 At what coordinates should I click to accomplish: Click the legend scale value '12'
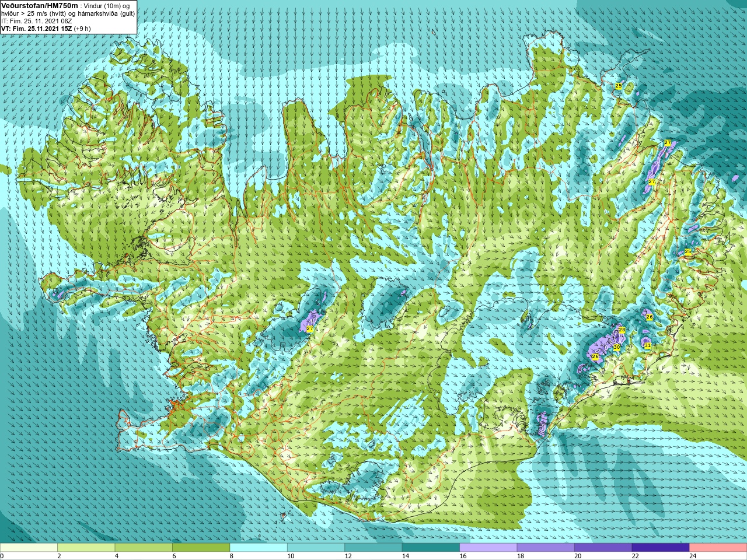[348, 556]
